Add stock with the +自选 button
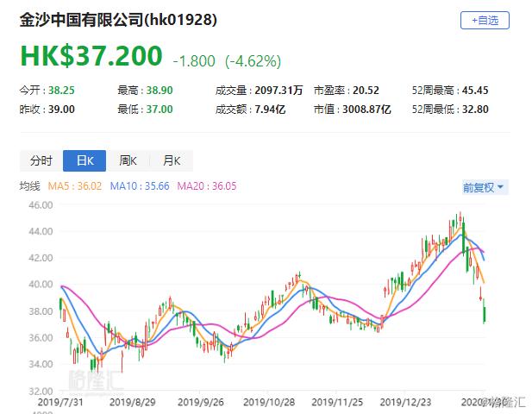The width and height of the screenshot is (532, 414). coord(485,21)
